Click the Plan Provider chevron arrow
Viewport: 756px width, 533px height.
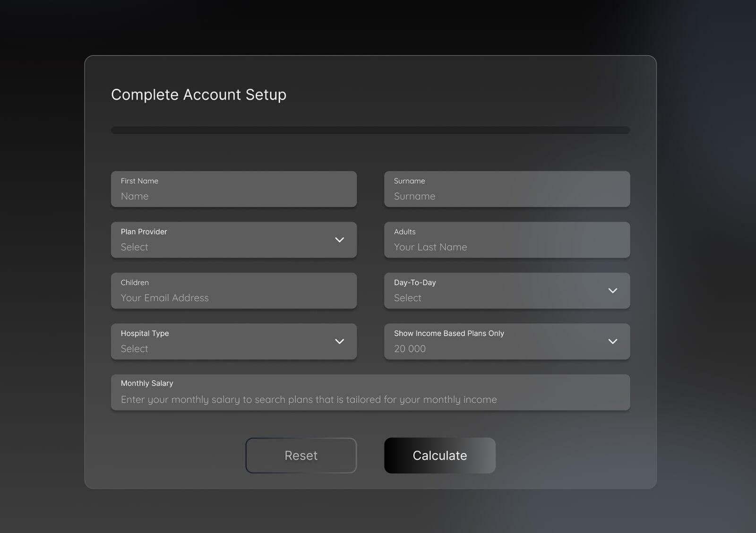(339, 240)
